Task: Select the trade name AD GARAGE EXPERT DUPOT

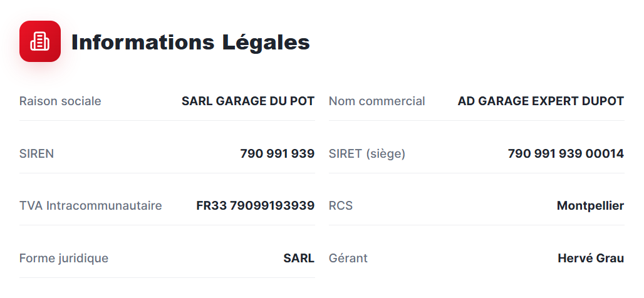Action: pyautogui.click(x=541, y=101)
